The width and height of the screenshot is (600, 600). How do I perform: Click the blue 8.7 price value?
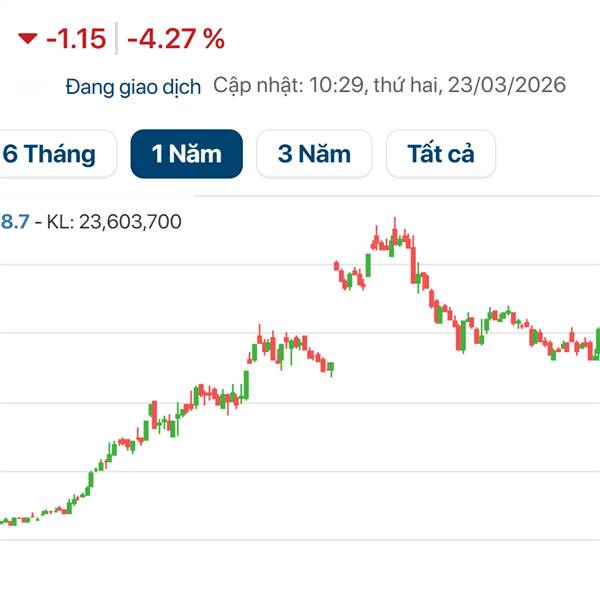pyautogui.click(x=14, y=221)
